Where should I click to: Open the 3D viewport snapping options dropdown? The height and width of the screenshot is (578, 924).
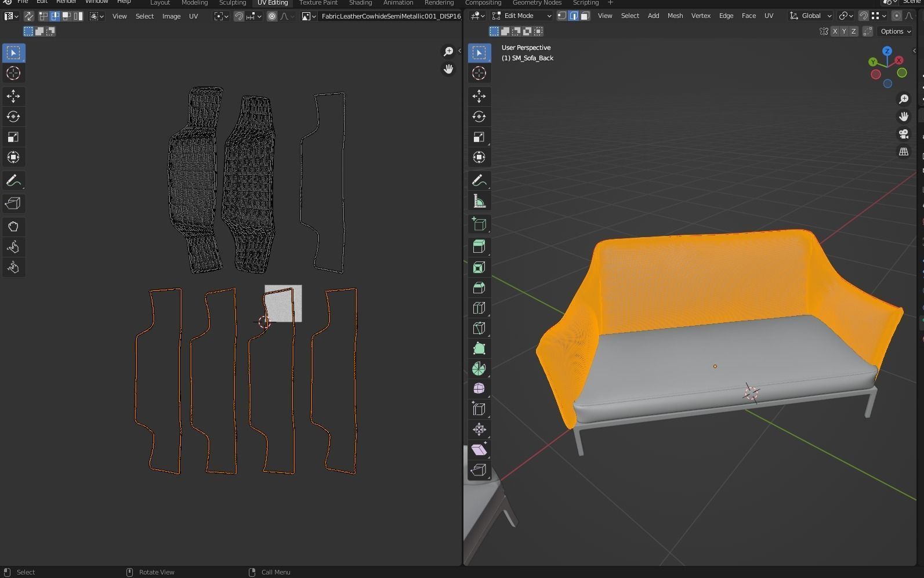click(878, 16)
